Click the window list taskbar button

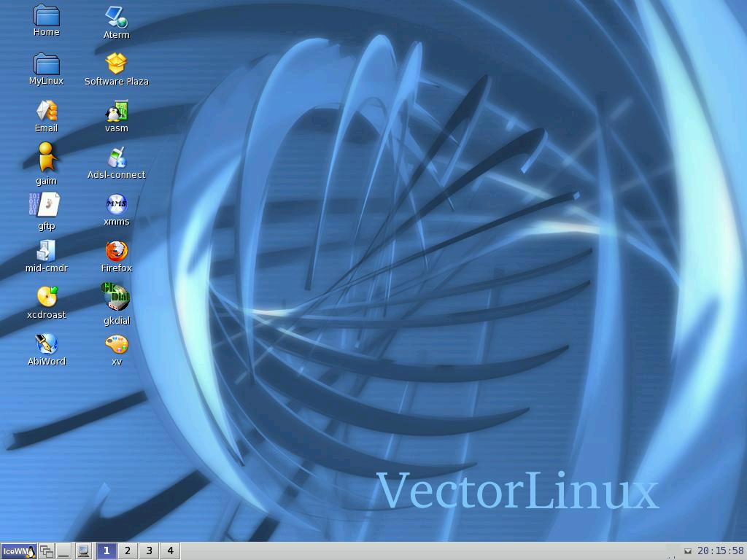(47, 551)
